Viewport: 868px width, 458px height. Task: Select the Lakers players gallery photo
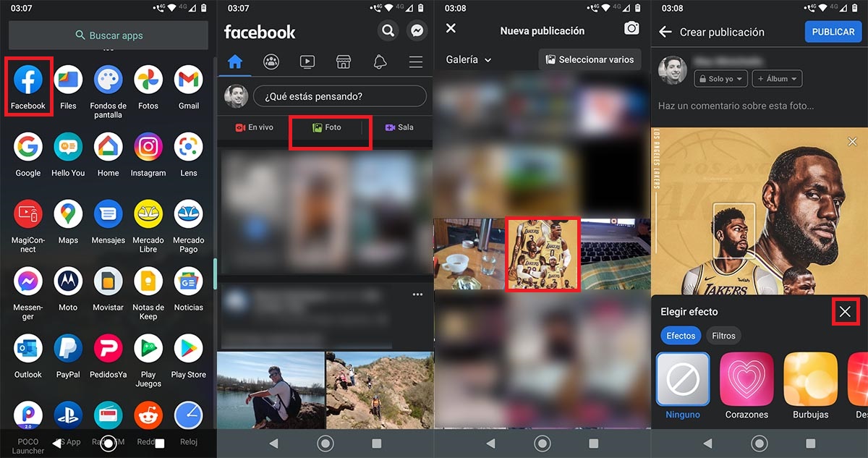(x=542, y=254)
